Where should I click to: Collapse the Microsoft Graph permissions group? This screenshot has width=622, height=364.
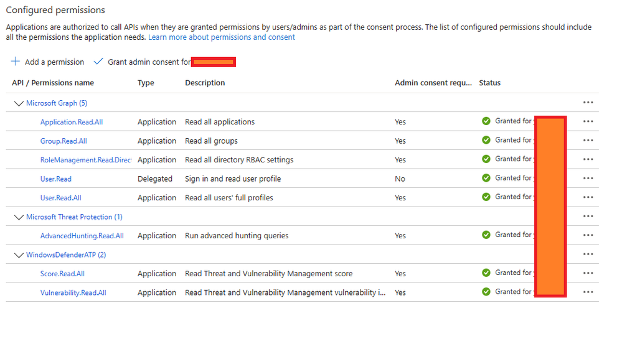point(19,103)
